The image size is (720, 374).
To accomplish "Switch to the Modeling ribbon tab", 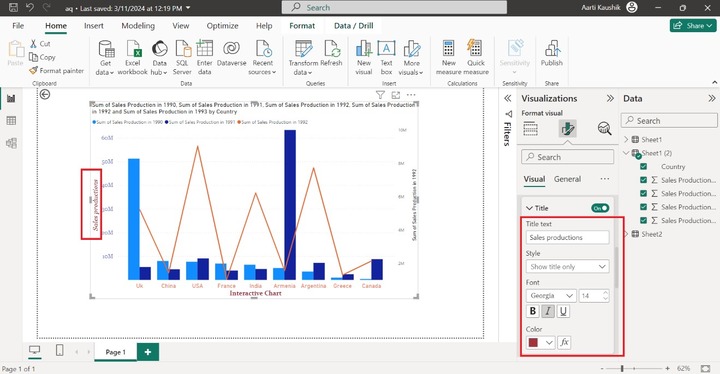I will tap(138, 26).
